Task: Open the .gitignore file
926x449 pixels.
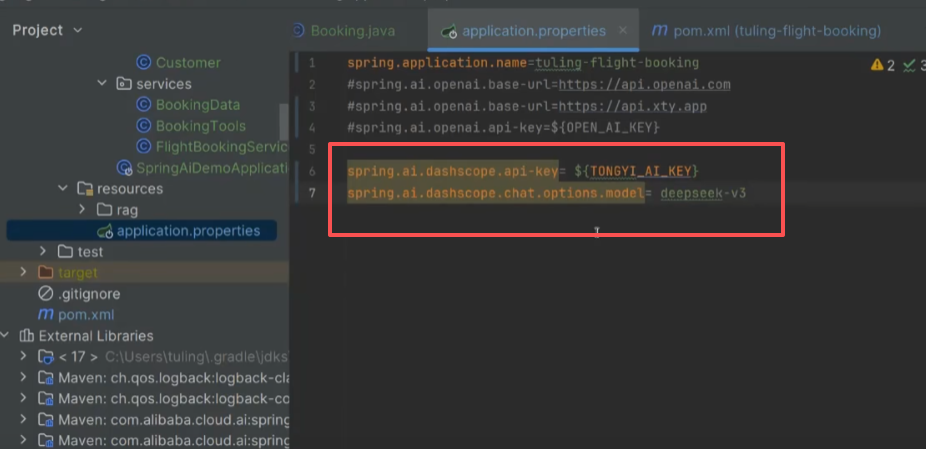Action: point(89,294)
